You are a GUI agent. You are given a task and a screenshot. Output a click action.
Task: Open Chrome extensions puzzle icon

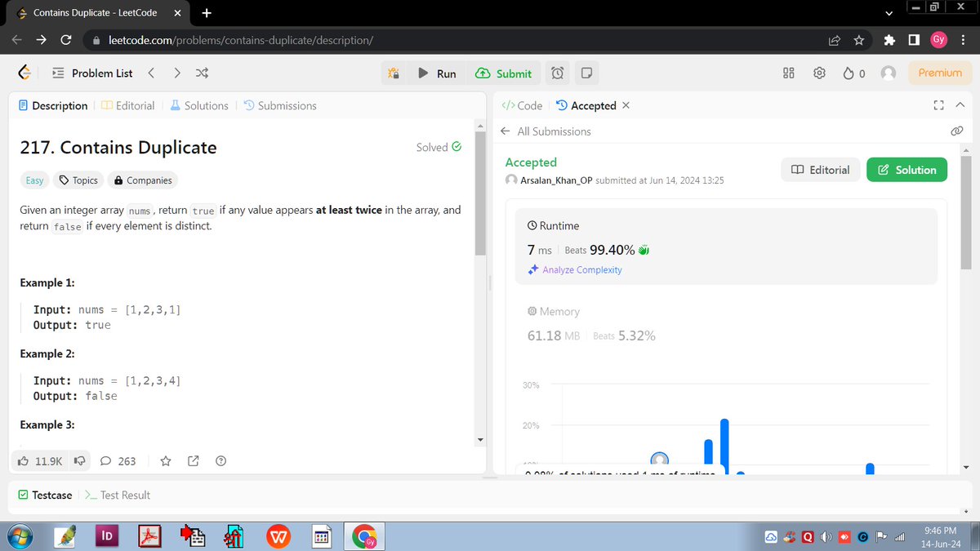(890, 40)
